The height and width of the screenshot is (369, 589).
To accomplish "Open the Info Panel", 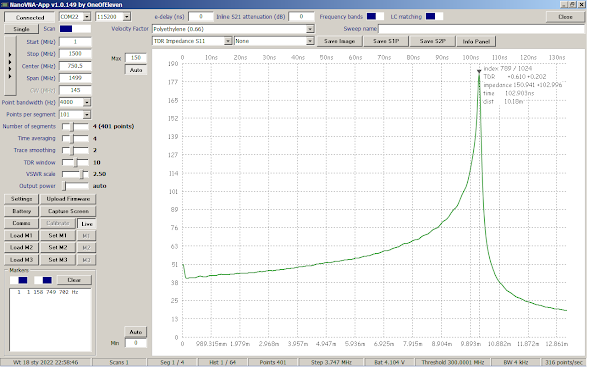I will 476,41.
